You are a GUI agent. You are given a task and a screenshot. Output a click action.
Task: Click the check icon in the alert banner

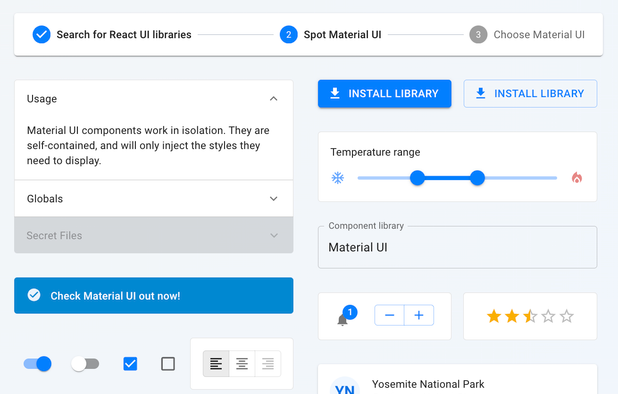34,295
